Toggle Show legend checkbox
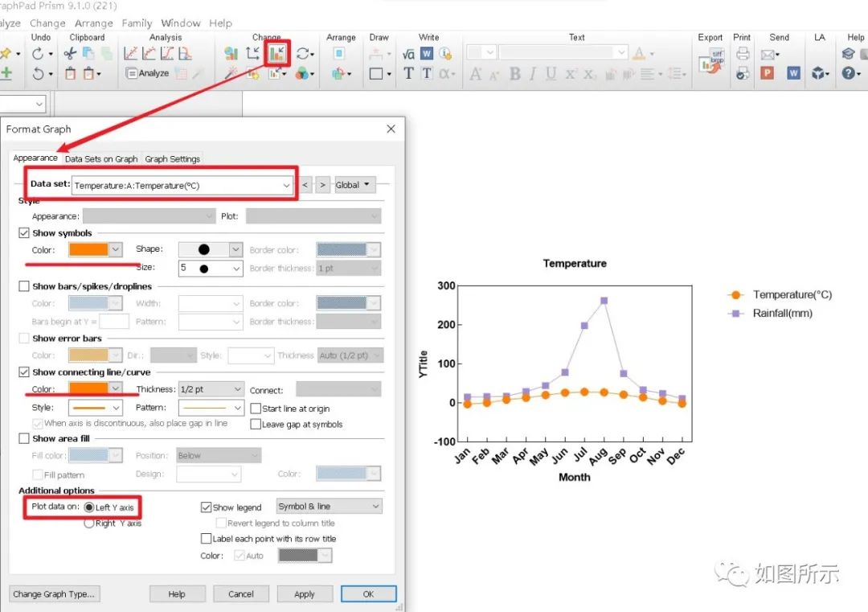 [x=206, y=507]
